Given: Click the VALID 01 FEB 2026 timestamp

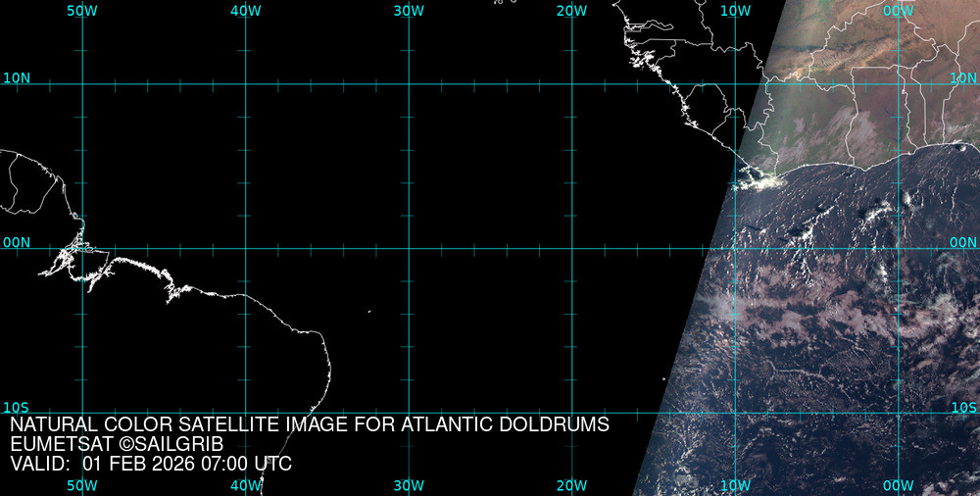Looking at the screenshot, I should 151,464.
